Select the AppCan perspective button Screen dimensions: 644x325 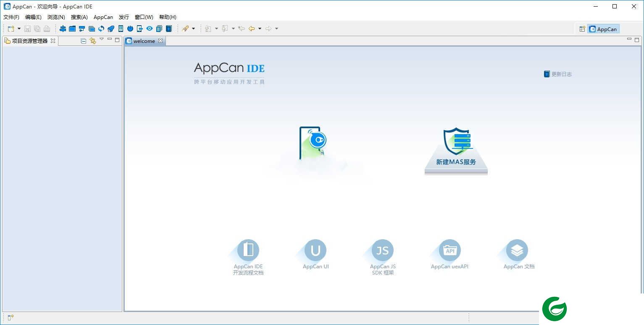click(603, 29)
